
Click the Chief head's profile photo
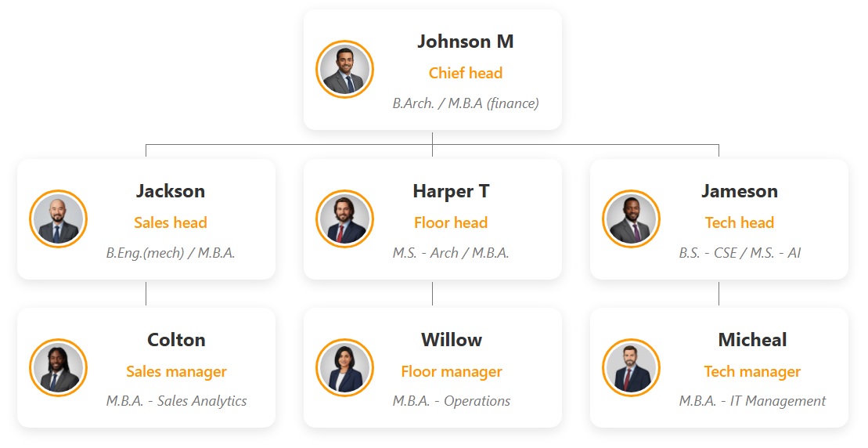[344, 70]
